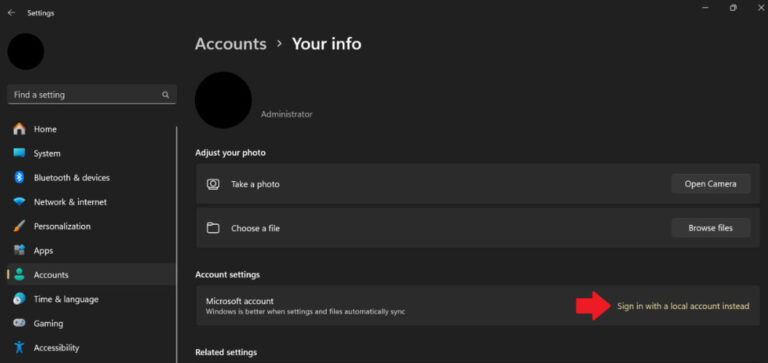Go to Bluetooth & devices label
Image resolution: width=768 pixels, height=363 pixels.
[72, 177]
